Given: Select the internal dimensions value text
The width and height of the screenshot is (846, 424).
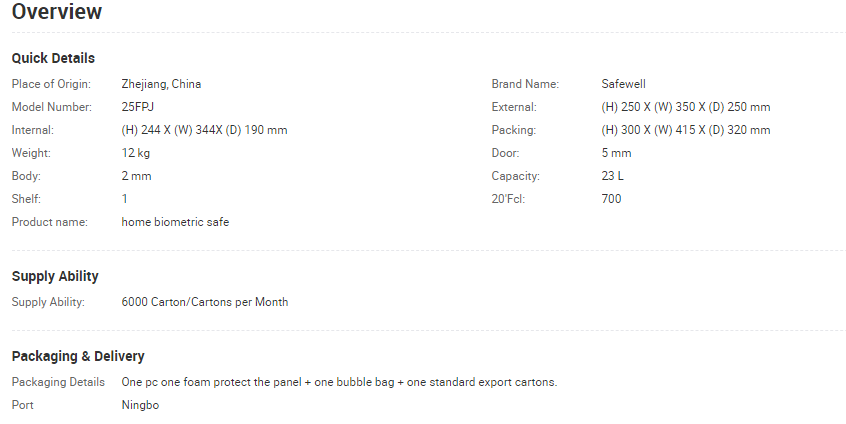Looking at the screenshot, I should [x=204, y=130].
